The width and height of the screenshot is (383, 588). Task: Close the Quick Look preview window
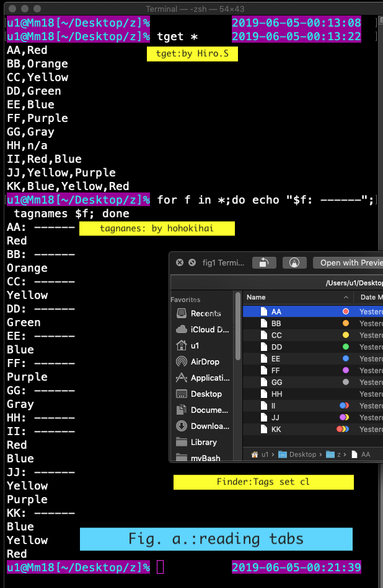click(180, 262)
